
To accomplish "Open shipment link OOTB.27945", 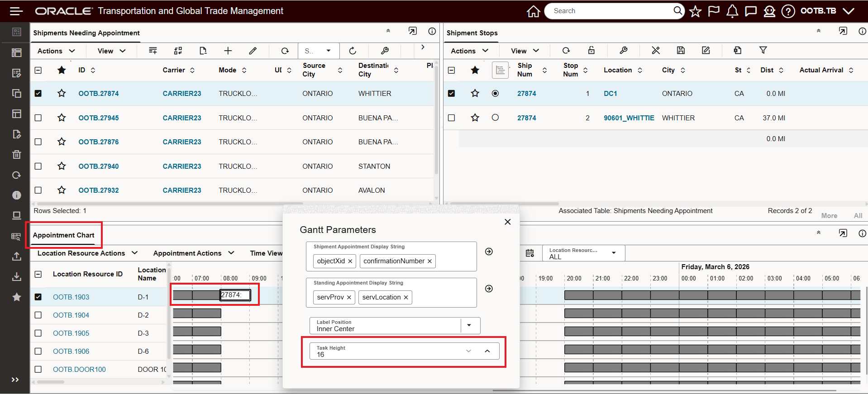I will tap(99, 118).
